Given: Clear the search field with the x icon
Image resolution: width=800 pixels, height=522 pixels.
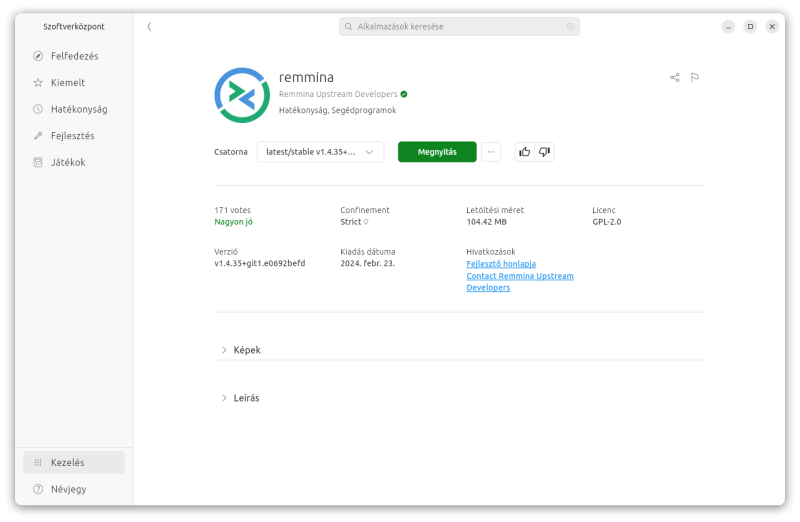Looking at the screenshot, I should pyautogui.click(x=570, y=27).
